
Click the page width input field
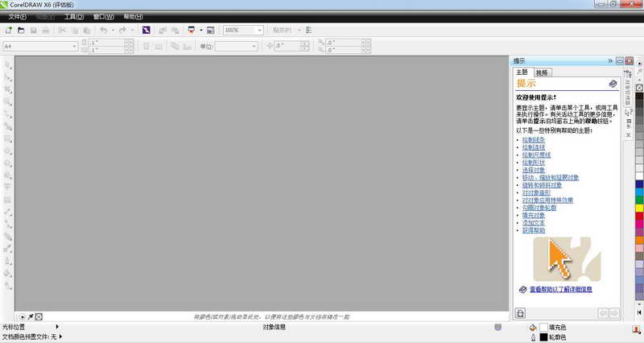click(106, 43)
